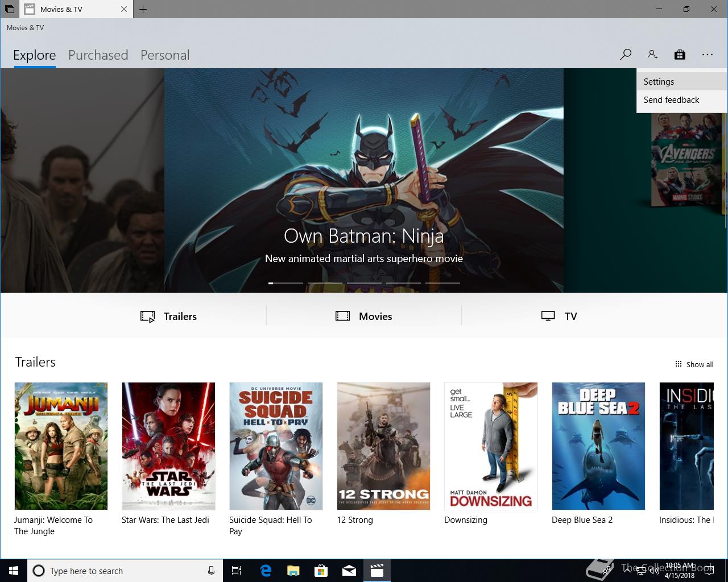The image size is (728, 582).
Task: Click 'Star Wars: The Last Jedi' title
Action: [166, 520]
